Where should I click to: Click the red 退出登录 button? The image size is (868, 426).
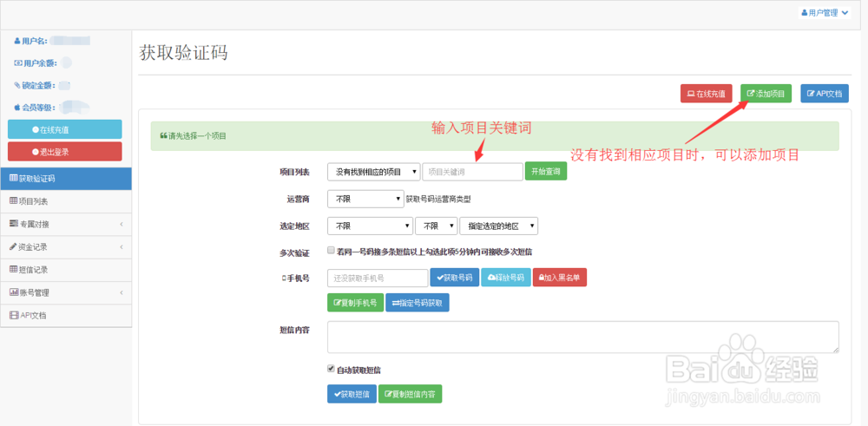(65, 152)
